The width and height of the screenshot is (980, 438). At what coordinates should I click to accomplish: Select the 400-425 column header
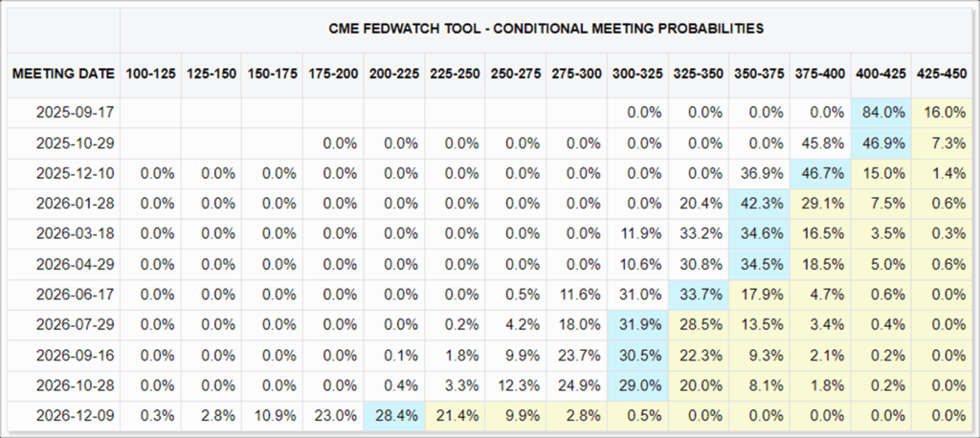(880, 73)
